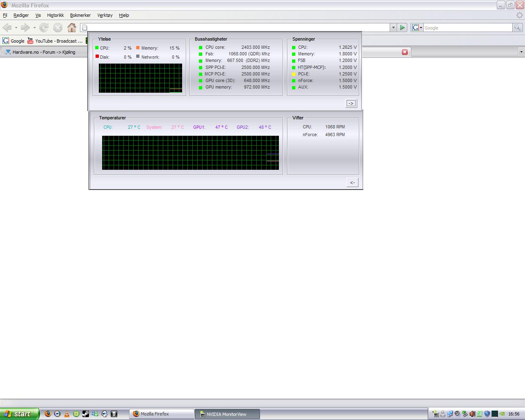
Task: Open the list-all-tabs dropdown
Action: coord(521,52)
